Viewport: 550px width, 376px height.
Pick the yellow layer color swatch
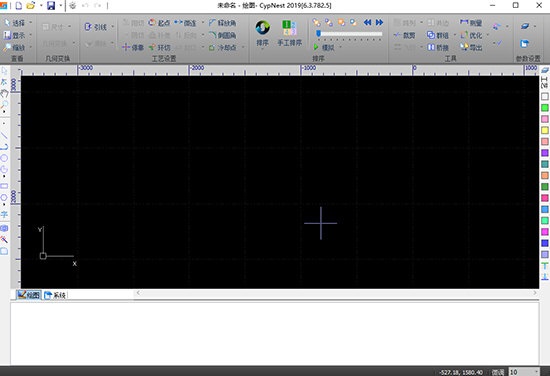pyautogui.click(x=545, y=130)
